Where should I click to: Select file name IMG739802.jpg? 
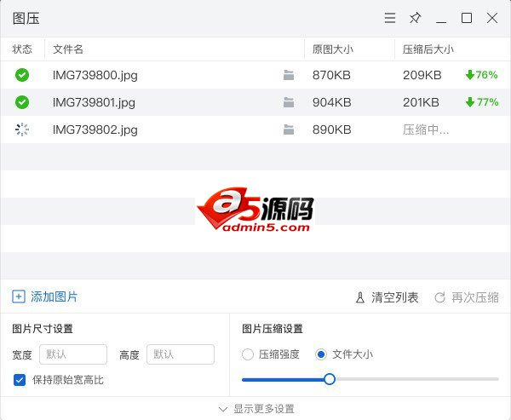point(95,130)
